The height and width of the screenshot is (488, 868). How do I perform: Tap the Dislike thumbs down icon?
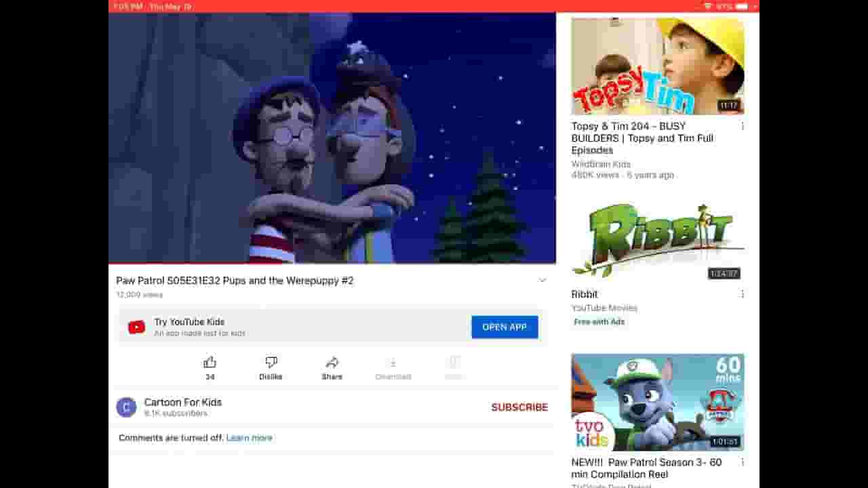coord(271,363)
